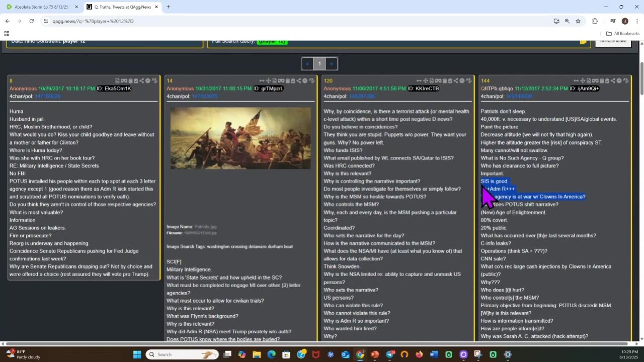Screen dimensions: 644x362
Task: Click the share icon on post 144
Action: tap(613, 80)
